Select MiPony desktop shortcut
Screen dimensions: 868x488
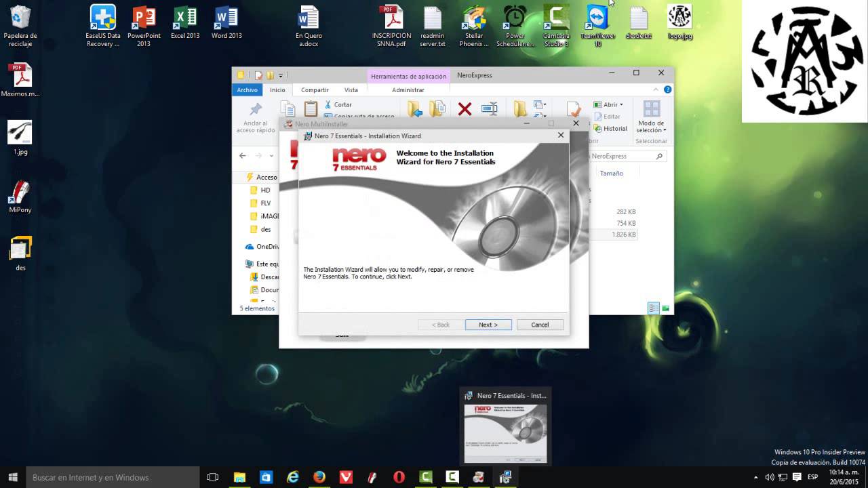[x=20, y=197]
